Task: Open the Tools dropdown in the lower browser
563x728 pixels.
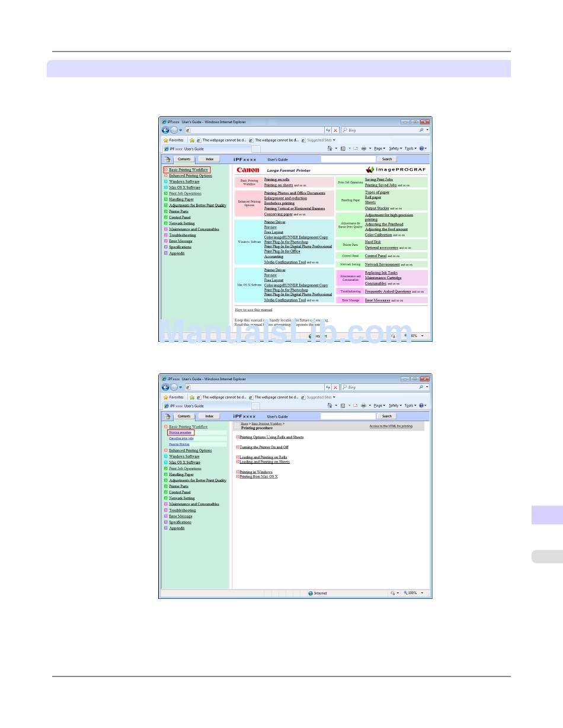Action: pos(410,406)
